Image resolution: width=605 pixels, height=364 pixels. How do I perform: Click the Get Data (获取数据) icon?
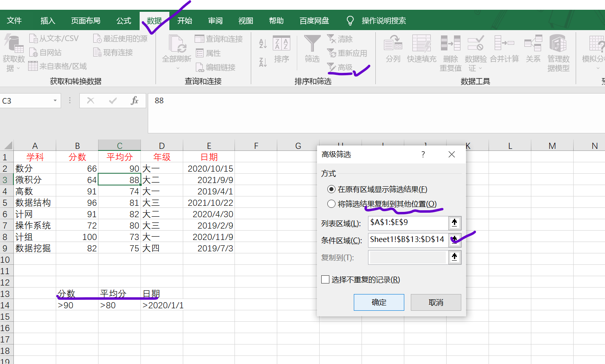click(x=13, y=44)
